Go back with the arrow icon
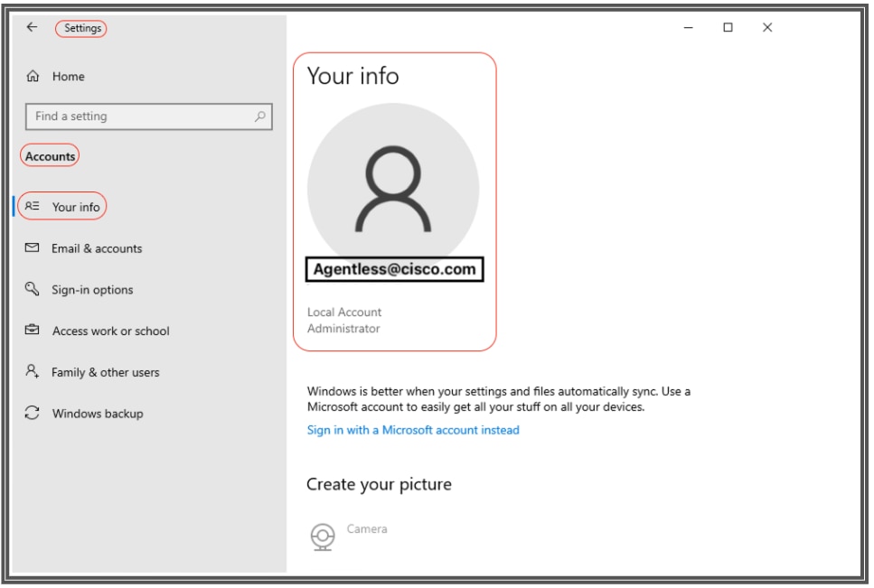Screen dimensions: 874x588 coord(32,27)
